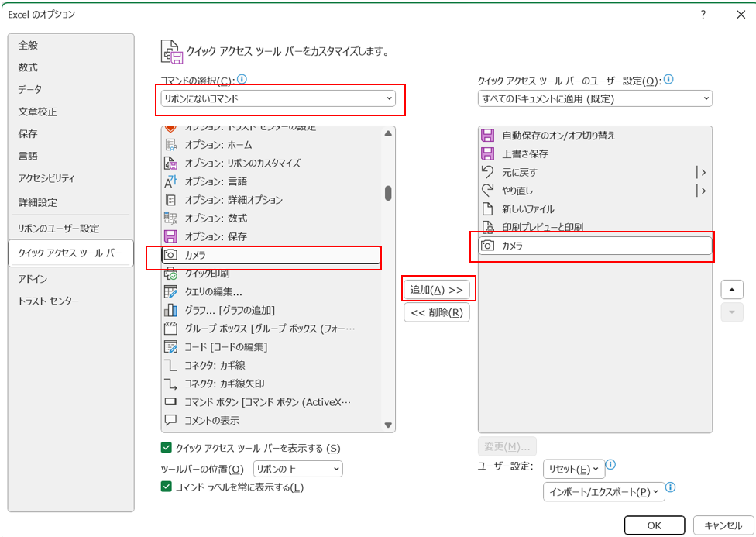Expand the やり直し submenu arrow
Screen dimensions: 756x537
(x=702, y=191)
